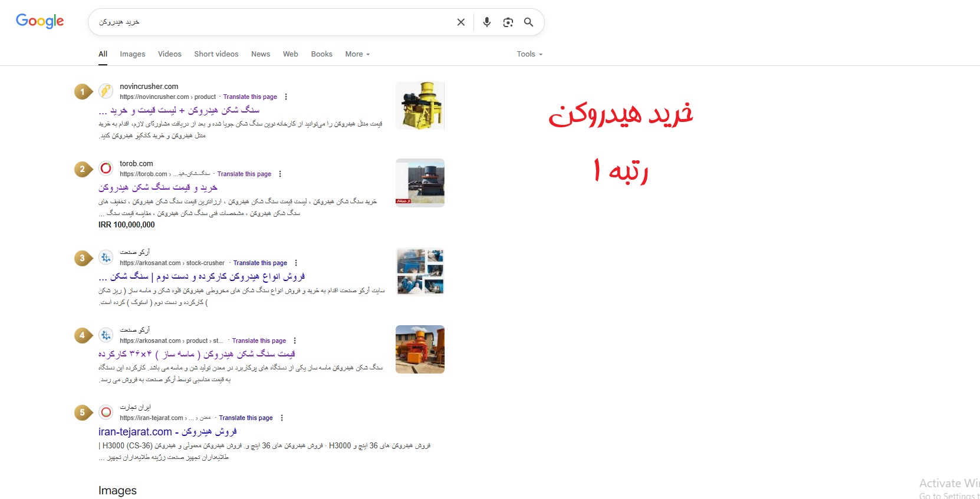Click the https://arkosanat.com › stock-crusher URL text

[x=172, y=263]
